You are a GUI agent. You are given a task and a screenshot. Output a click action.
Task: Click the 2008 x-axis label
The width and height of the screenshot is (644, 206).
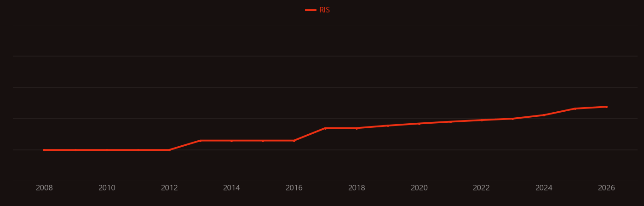[44, 188]
